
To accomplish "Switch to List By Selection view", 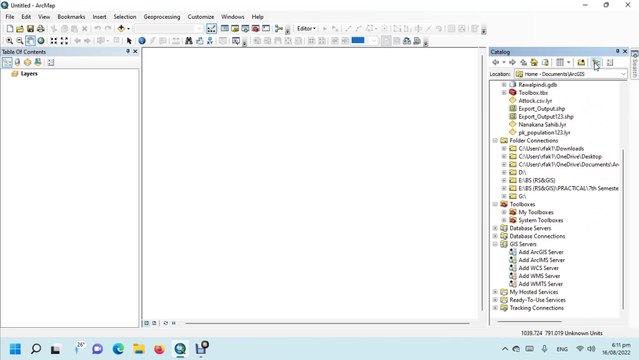I will tap(38, 62).
